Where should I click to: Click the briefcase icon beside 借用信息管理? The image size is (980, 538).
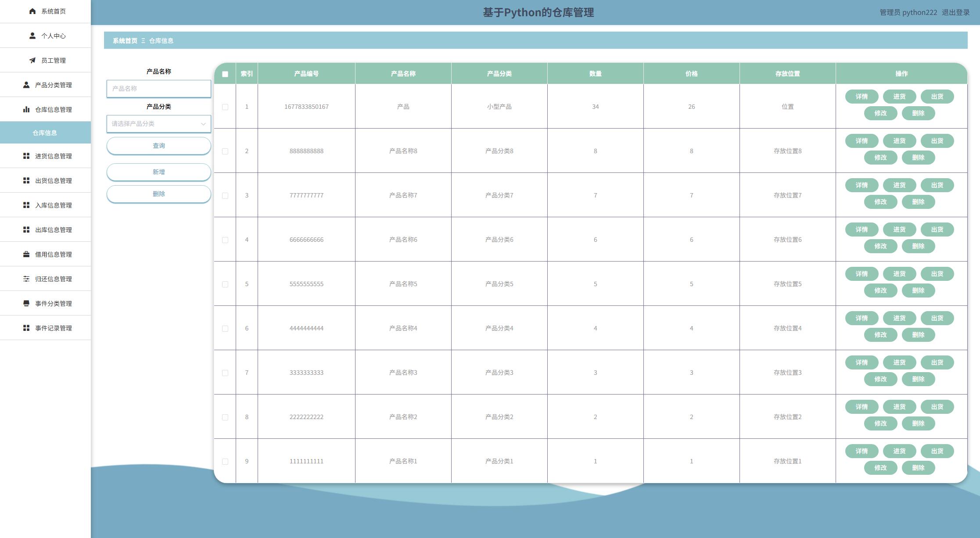[26, 255]
